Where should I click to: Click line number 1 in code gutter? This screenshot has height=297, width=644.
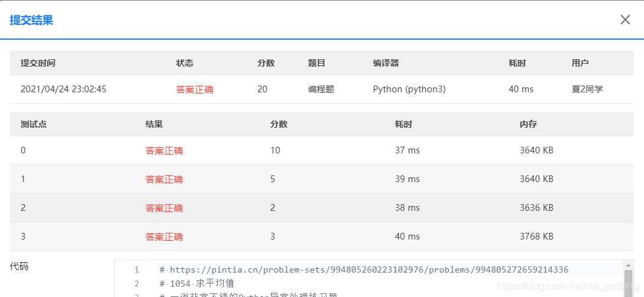coord(137,270)
